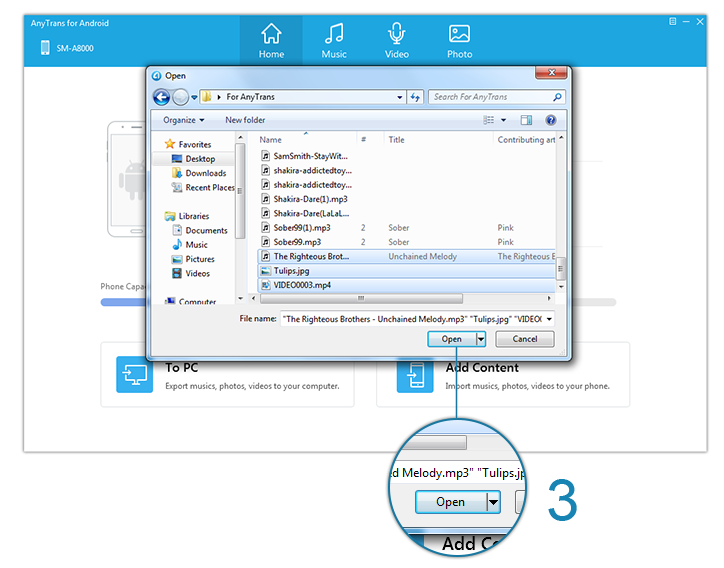Screen dimensions: 724x568
Task: Click the Cancel button
Action: 525,338
